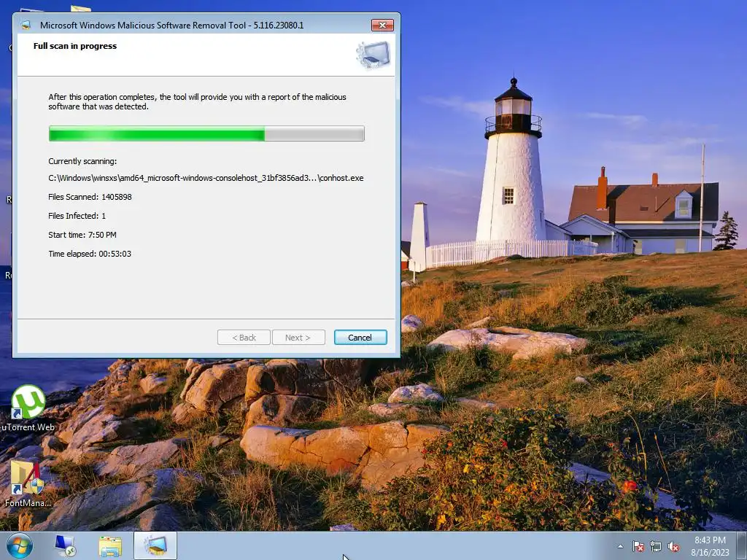747x560 pixels.
Task: Click the Currently scanning label
Action: pos(82,161)
